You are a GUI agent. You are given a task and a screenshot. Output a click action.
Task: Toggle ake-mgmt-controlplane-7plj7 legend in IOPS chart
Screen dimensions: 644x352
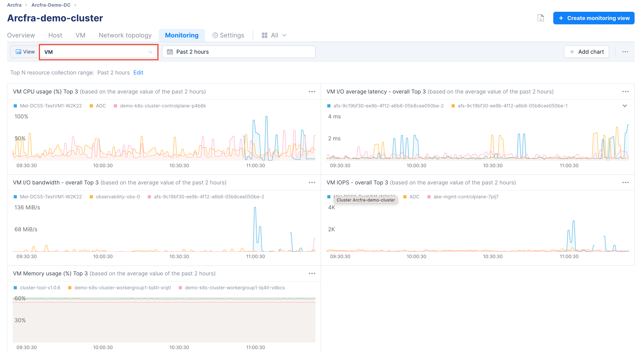coord(463,197)
